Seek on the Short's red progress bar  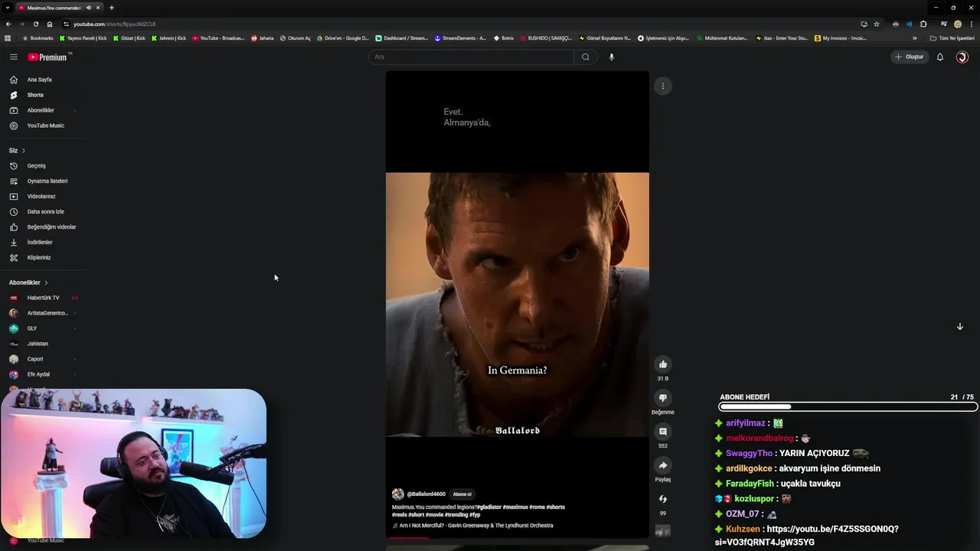click(518, 538)
